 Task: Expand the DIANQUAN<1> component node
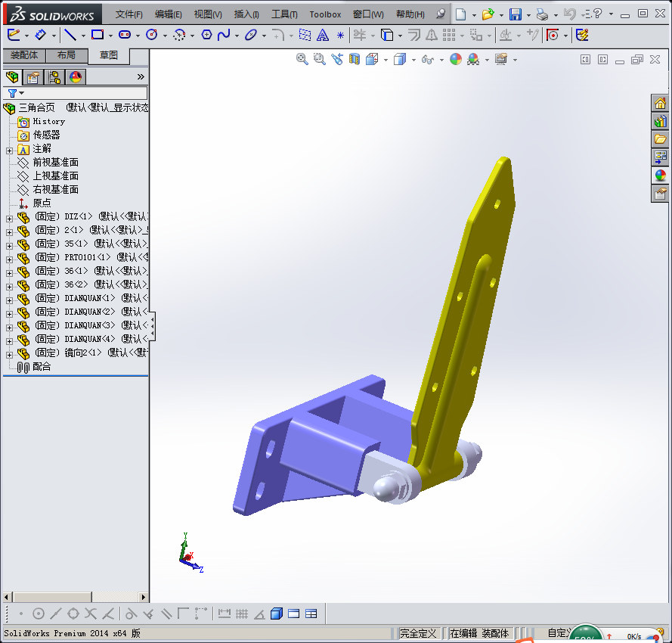tap(9, 300)
